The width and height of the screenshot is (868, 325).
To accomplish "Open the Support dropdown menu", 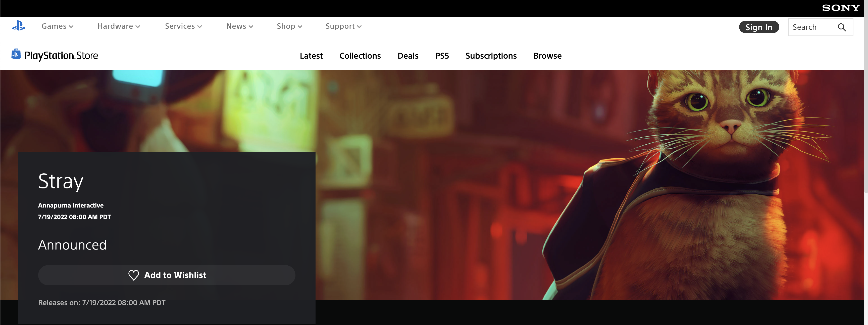I will pos(343,26).
